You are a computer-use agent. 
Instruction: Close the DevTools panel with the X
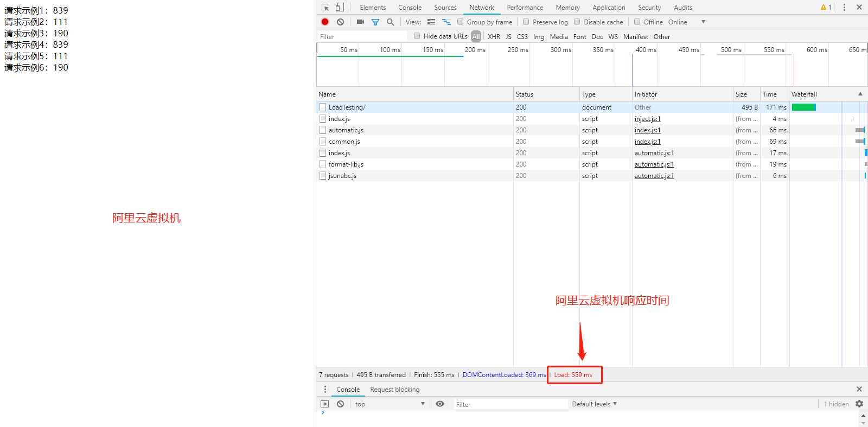click(859, 7)
